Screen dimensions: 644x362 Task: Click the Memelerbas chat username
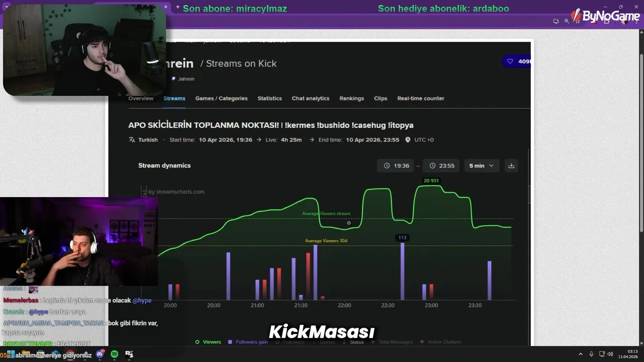tap(21, 300)
